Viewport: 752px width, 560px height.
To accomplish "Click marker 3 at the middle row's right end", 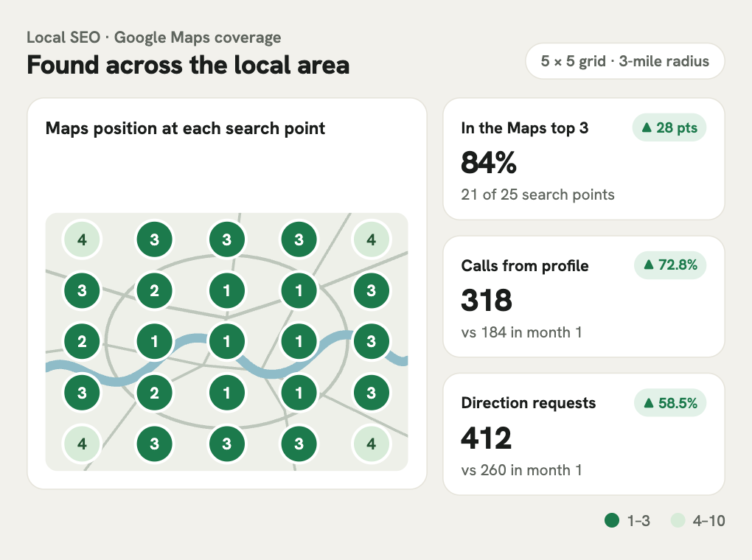I will point(371,341).
